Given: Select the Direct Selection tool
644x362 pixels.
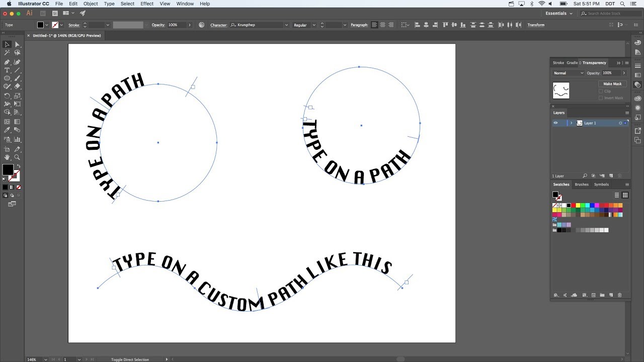Looking at the screenshot, I should [x=17, y=44].
